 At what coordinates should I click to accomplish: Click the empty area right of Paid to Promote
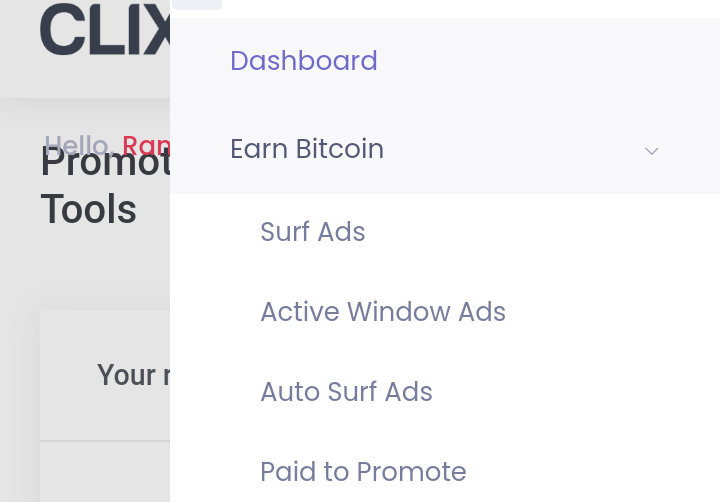point(590,471)
